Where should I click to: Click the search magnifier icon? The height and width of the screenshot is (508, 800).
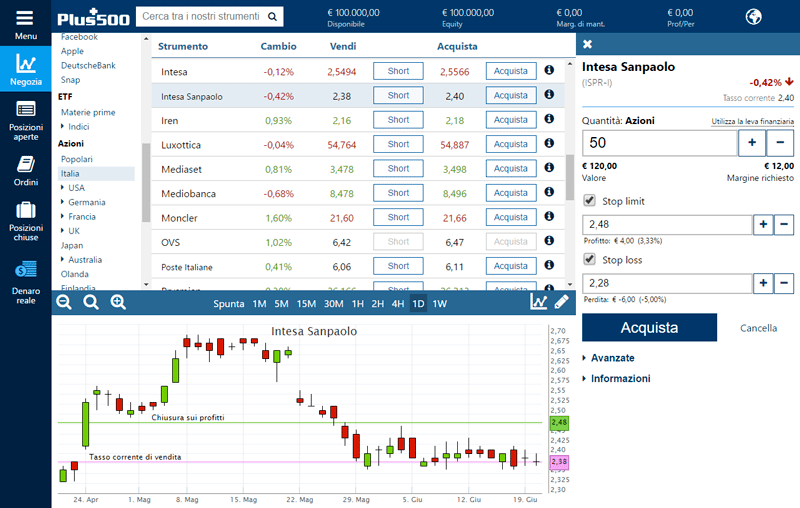coord(272,17)
